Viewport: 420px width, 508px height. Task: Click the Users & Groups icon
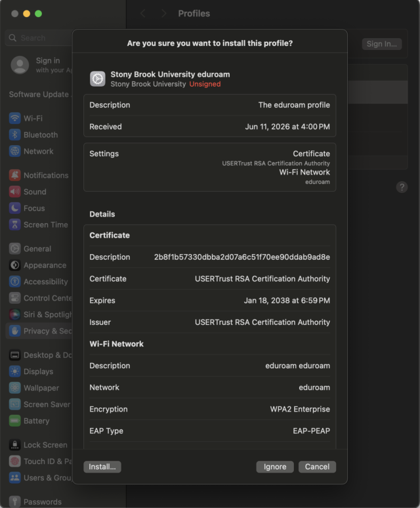pyautogui.click(x=14, y=478)
